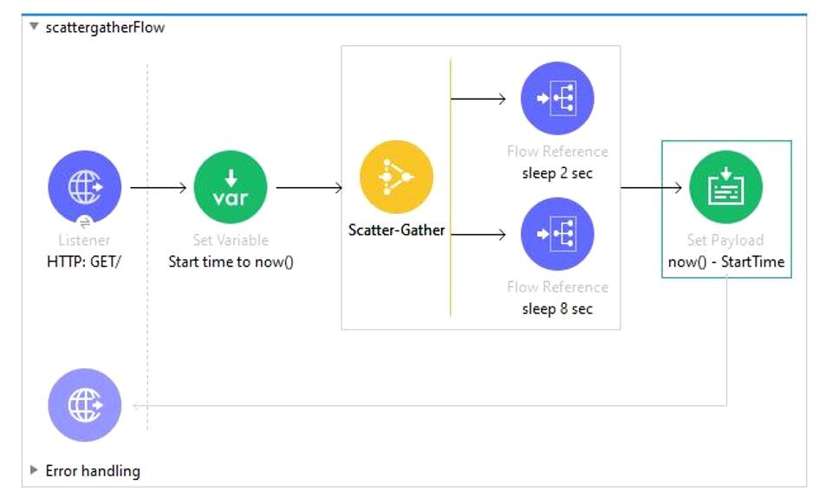Select the 'HTTP: GET/' label
This screenshot has width=819, height=504.
point(85,262)
